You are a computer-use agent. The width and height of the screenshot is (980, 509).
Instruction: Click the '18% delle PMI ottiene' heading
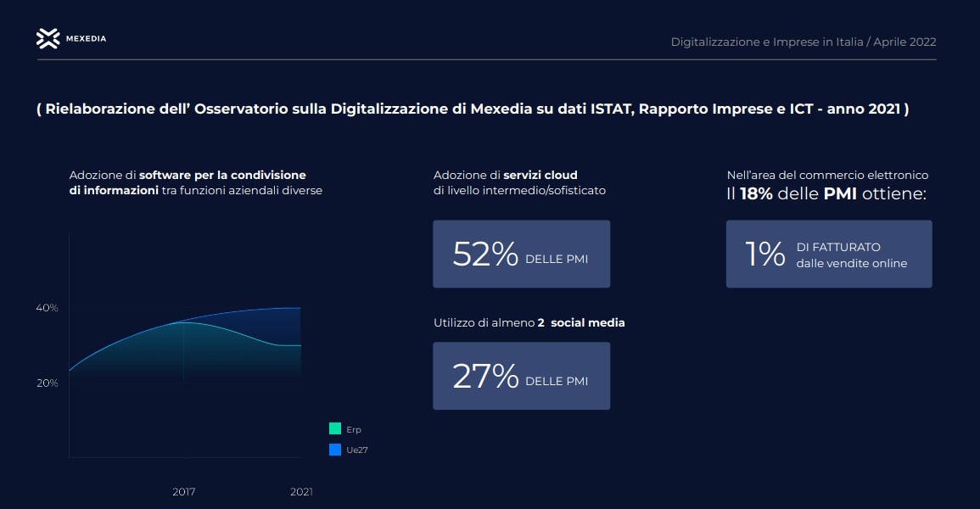(826, 194)
